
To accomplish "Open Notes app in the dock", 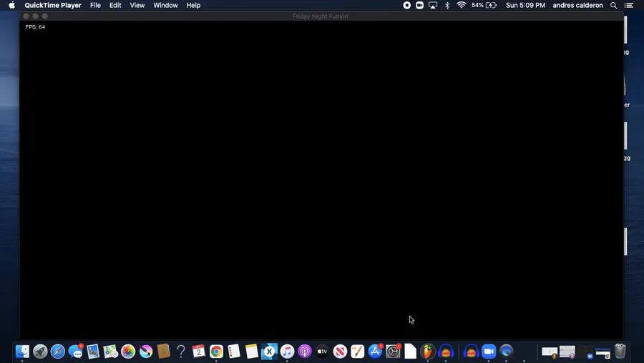I will tap(252, 352).
